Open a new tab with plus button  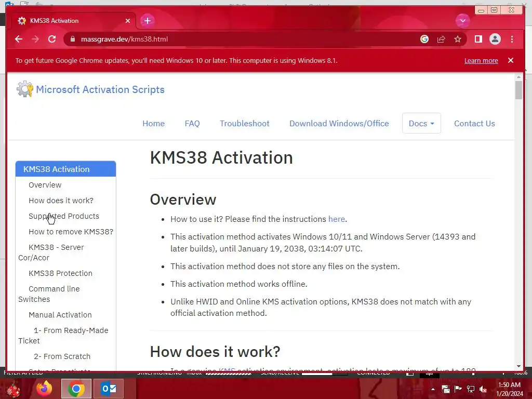pos(147,21)
